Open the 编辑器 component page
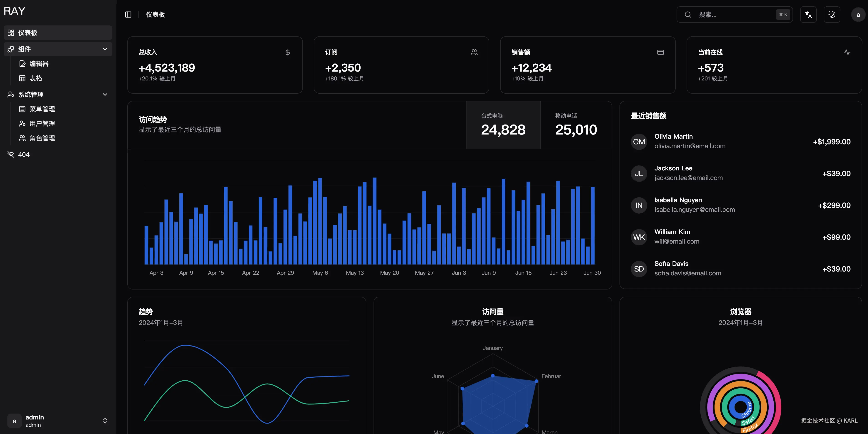868x434 pixels. click(x=39, y=64)
